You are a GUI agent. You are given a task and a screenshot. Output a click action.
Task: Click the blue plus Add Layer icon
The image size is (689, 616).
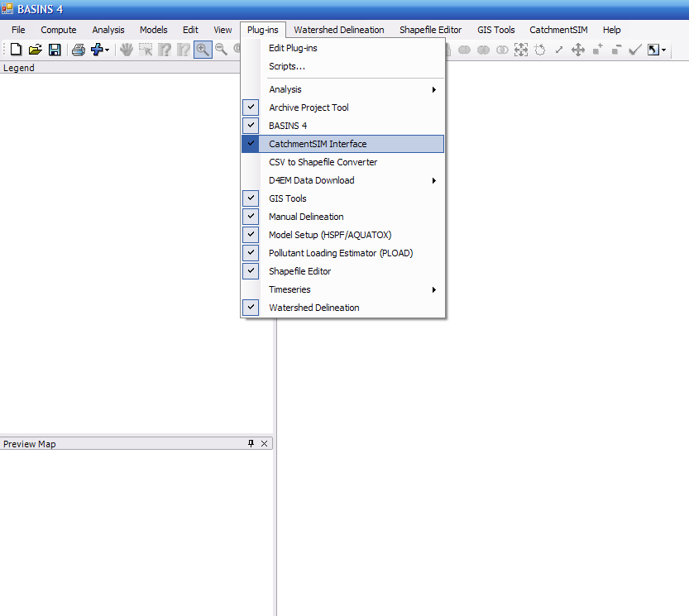(x=98, y=50)
